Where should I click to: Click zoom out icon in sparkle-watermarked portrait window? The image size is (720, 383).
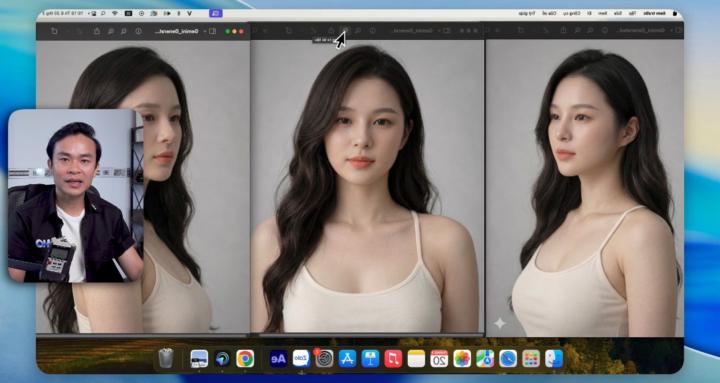click(590, 30)
